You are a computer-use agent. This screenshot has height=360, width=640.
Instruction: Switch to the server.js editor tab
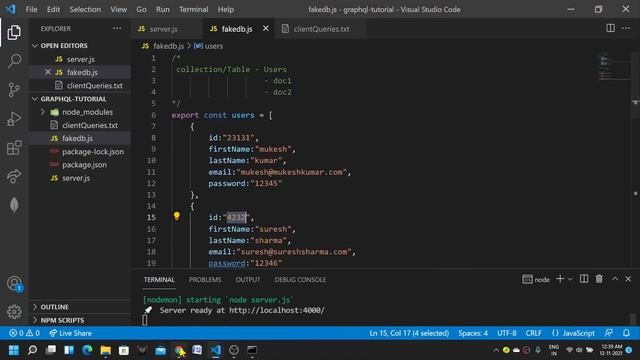163,29
